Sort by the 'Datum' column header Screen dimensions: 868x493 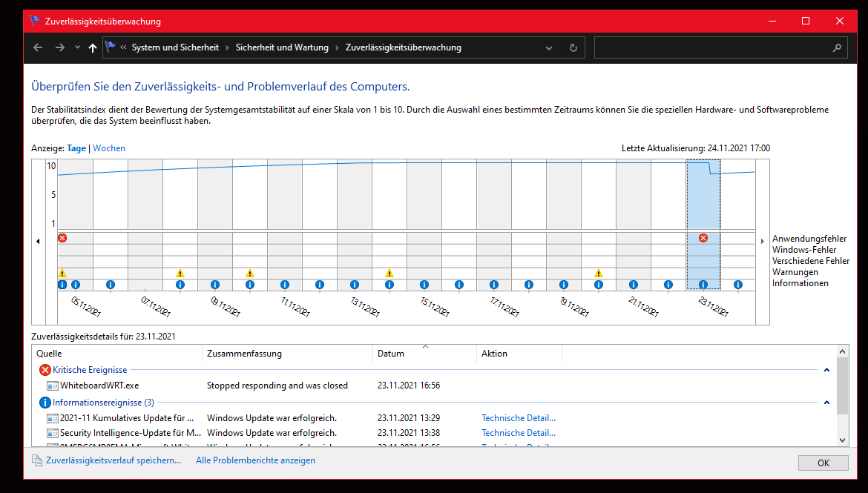[424, 354]
